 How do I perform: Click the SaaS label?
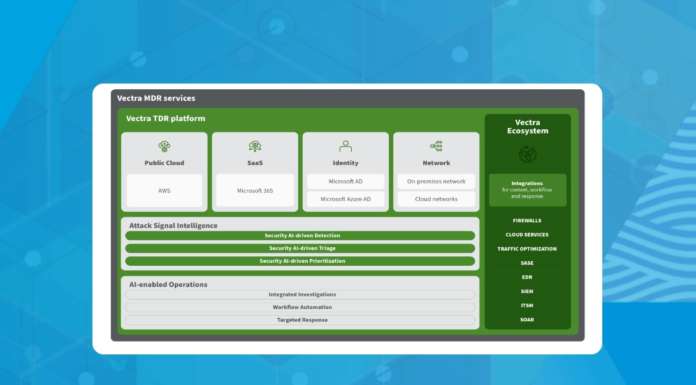(x=255, y=163)
